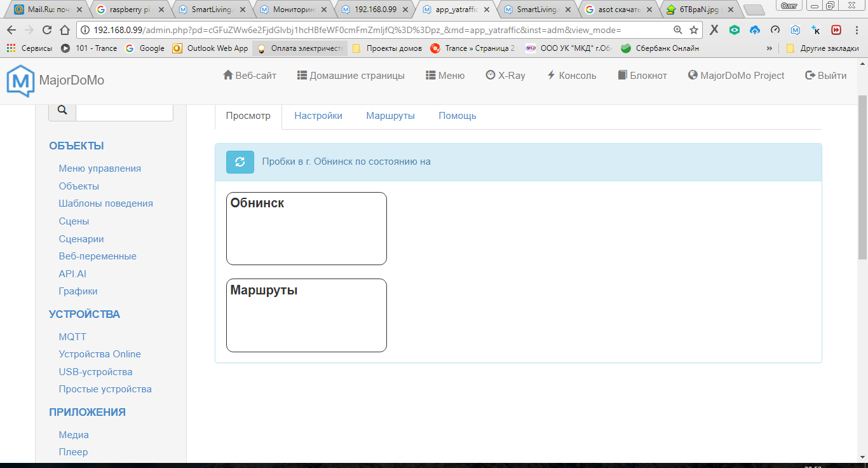The height and width of the screenshot is (468, 868).
Task: Open the browser bookmarks star
Action: pyautogui.click(x=695, y=29)
